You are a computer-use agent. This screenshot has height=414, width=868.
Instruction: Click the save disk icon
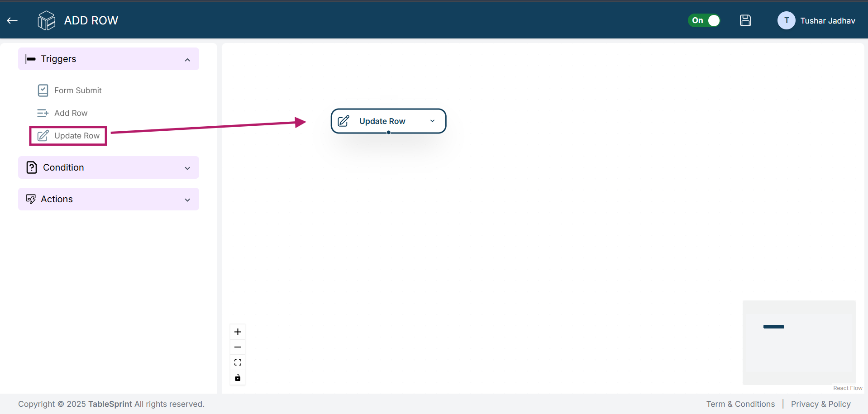[745, 20]
